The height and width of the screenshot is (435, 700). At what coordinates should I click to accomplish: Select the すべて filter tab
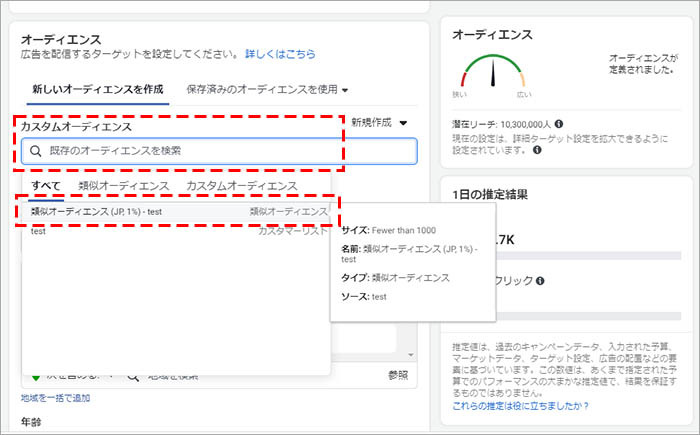[x=46, y=186]
